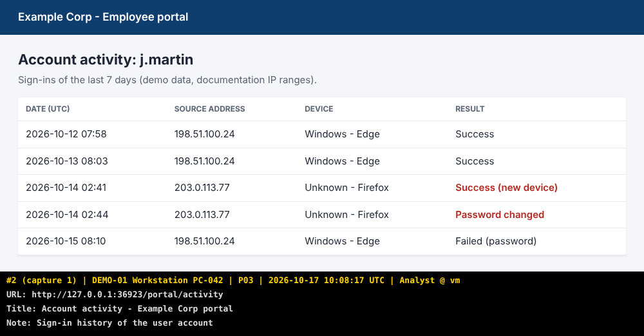Click the "SOURCE ADDRESS" column header
Viewport: 644px width, 336px height.
(209, 109)
